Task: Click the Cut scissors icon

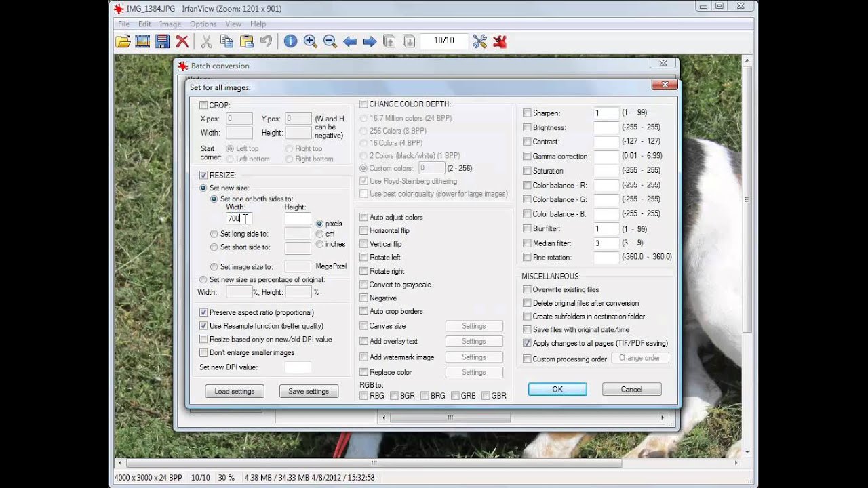Action: (207, 41)
